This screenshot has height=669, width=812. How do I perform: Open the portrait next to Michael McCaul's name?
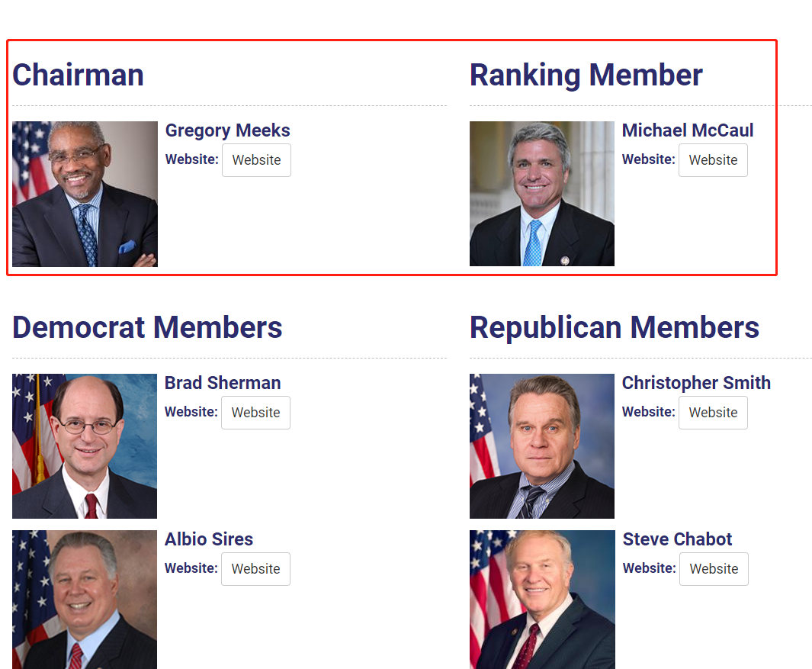(x=542, y=194)
